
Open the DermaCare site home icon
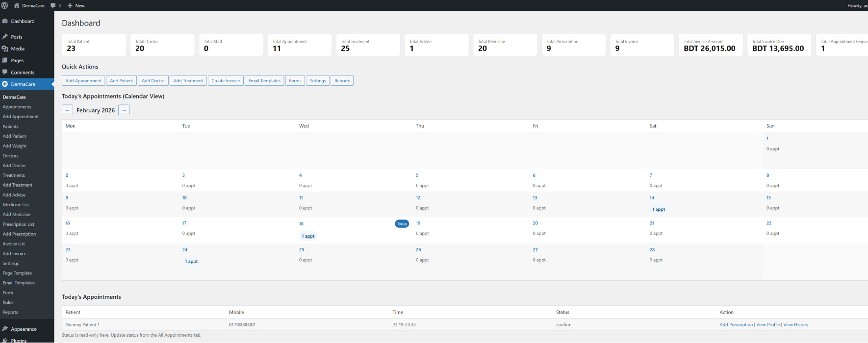17,5
